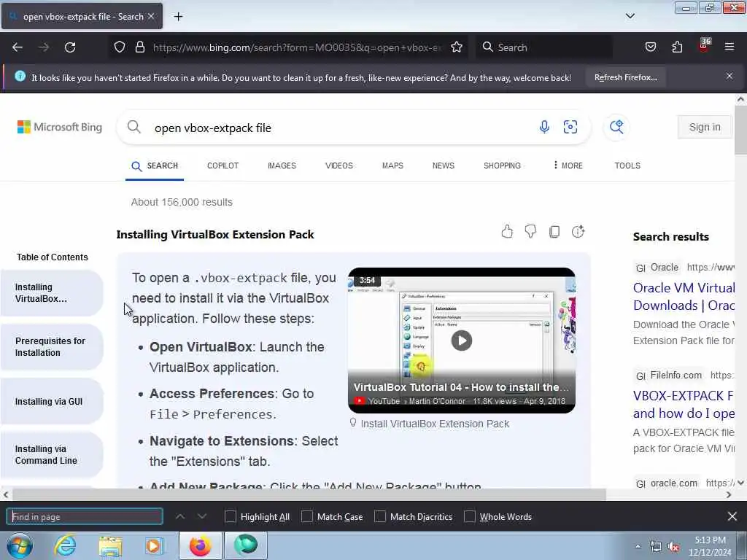This screenshot has width=747, height=560.
Task: Like the answer with thumbs up
Action: click(x=507, y=231)
